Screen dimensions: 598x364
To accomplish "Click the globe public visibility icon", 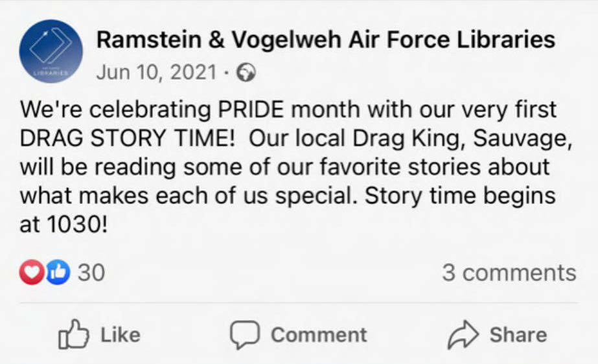I will coord(247,72).
